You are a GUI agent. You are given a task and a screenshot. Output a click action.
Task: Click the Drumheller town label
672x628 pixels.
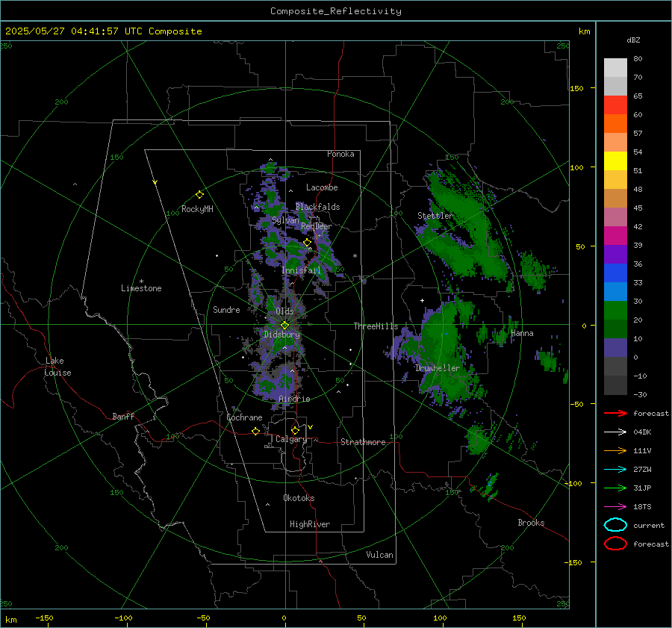pyautogui.click(x=438, y=368)
